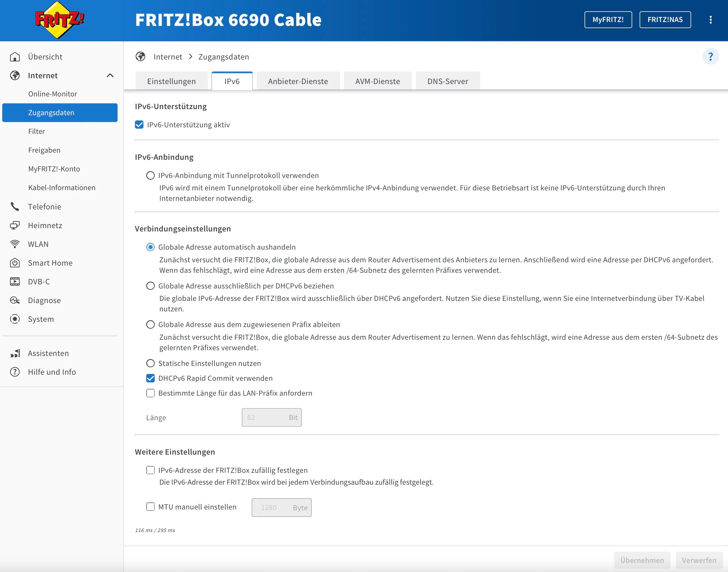728x572 pixels.
Task: Click the Smart Home icon
Action: 15,263
